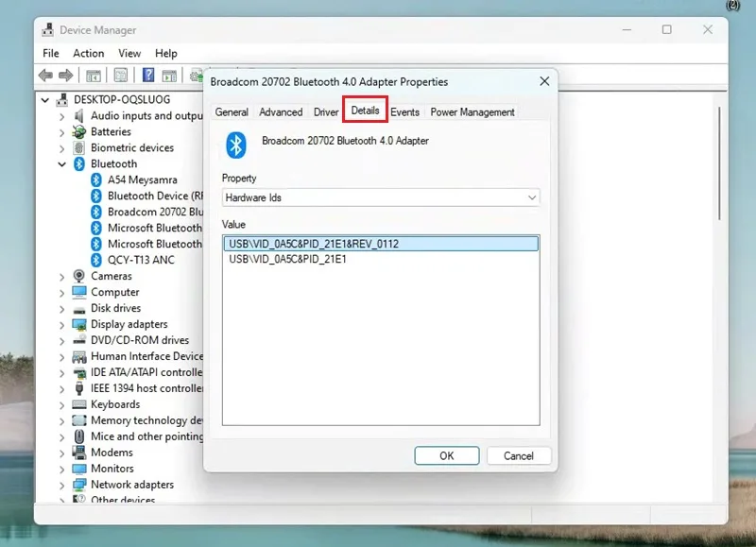The width and height of the screenshot is (756, 547).
Task: Collapse the Bluetooth category
Action: [62, 164]
